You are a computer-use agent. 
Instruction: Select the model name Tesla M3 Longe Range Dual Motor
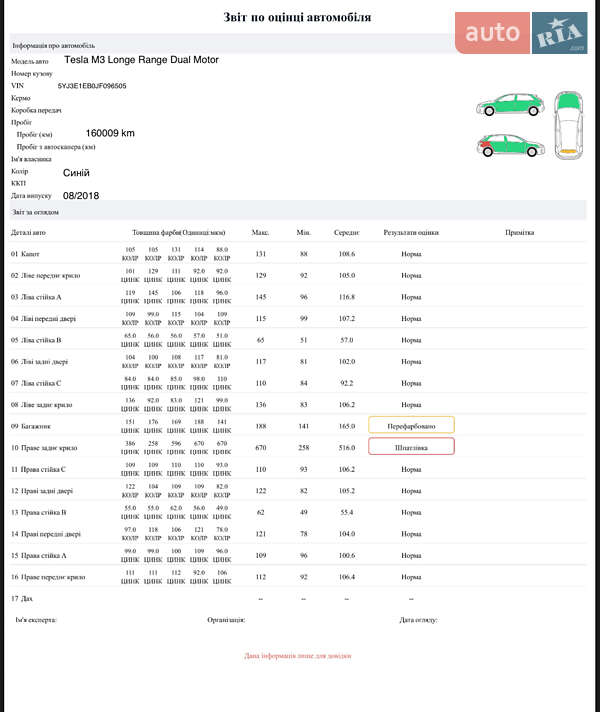click(x=141, y=60)
